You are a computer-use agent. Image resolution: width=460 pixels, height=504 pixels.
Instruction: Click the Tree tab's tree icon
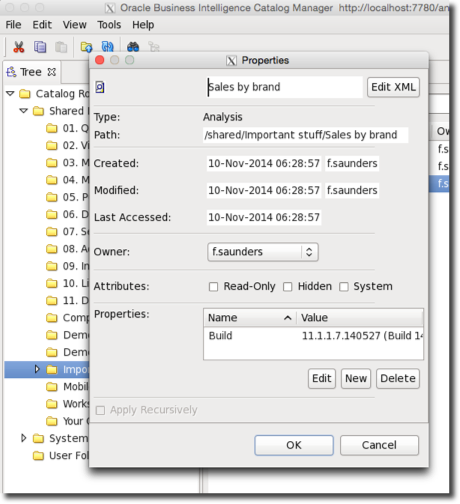pos(11,72)
